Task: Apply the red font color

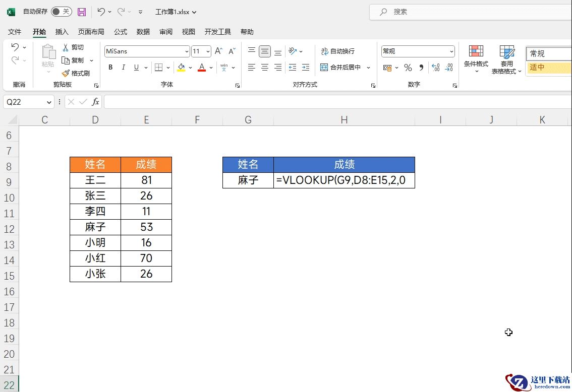Action: pos(202,68)
